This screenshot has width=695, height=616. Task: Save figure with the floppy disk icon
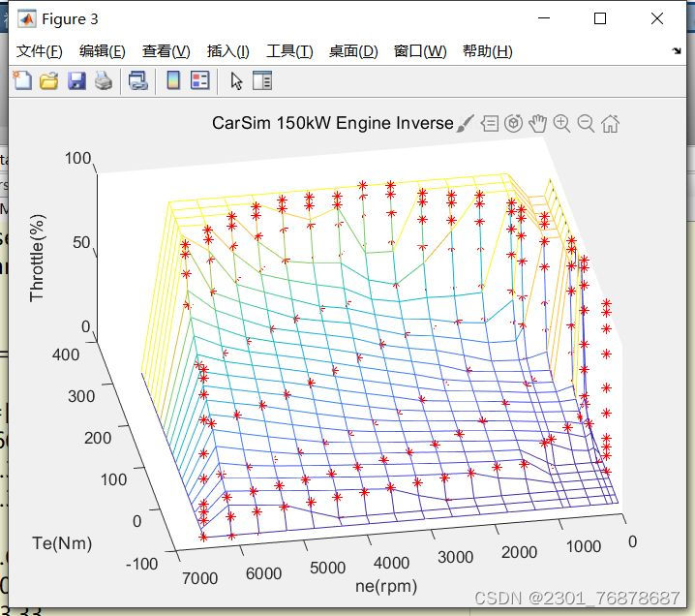pos(76,81)
